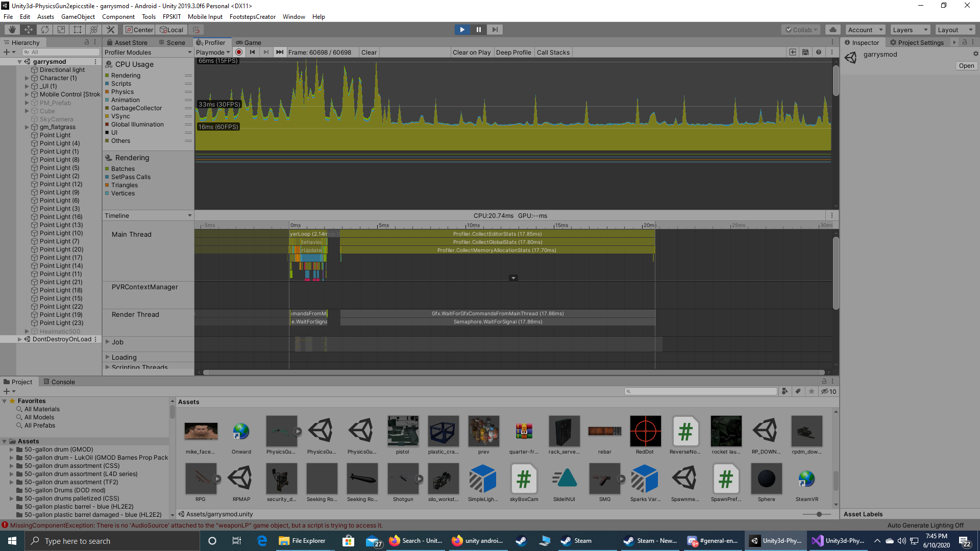Toggle Rendering color in CPU Usage
The image size is (980, 551).
pyautogui.click(x=107, y=76)
